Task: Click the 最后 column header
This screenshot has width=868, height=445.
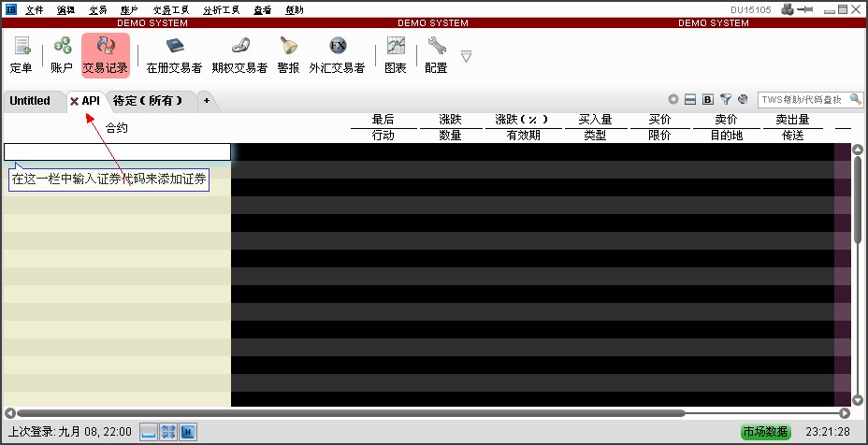Action: point(383,120)
